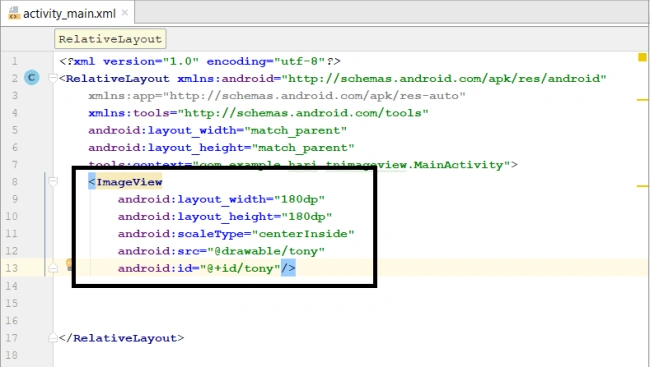The image size is (650, 367).
Task: Click layout_height="match_parent" on line 6
Action: pyautogui.click(x=221, y=148)
